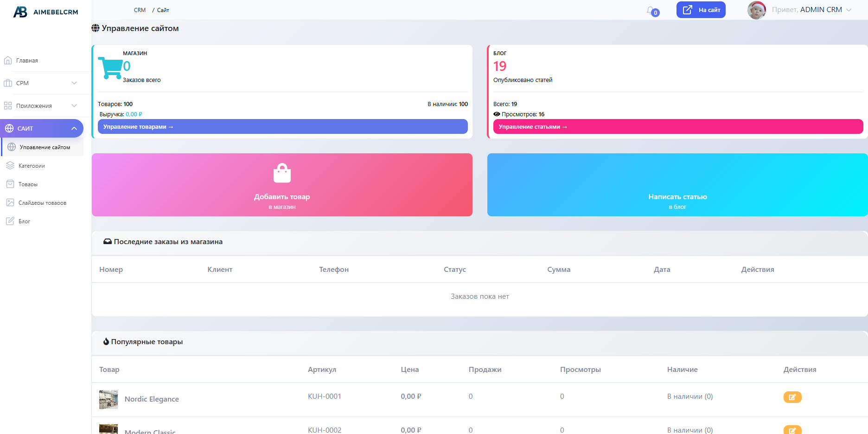Screen dimensions: 868x434
Task: Click Управление товарами button
Action: 282,127
